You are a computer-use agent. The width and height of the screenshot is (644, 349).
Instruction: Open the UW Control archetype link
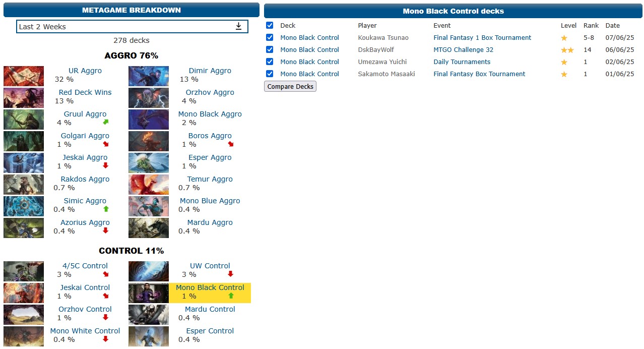pyautogui.click(x=210, y=266)
